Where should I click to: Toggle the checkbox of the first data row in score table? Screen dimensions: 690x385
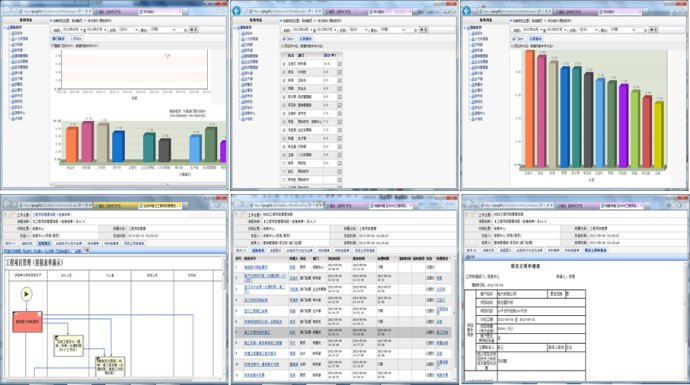pyautogui.click(x=284, y=64)
